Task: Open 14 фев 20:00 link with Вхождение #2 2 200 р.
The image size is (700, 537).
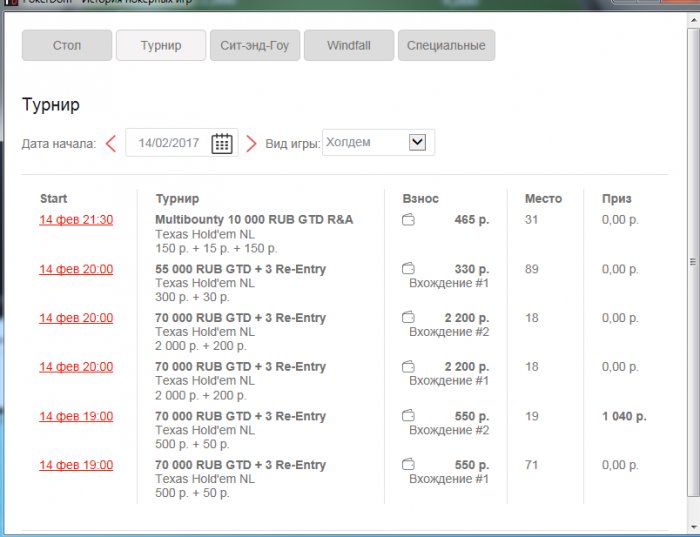Action: click(76, 318)
